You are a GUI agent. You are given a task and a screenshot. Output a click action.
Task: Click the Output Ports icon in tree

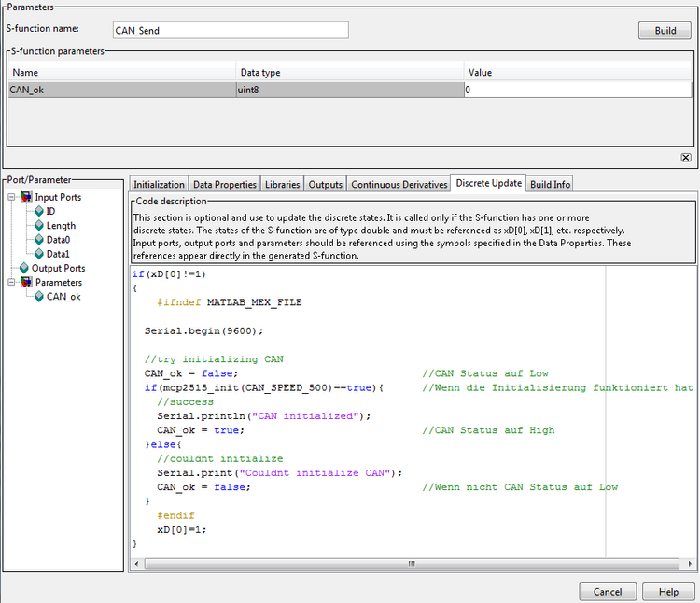[24, 268]
